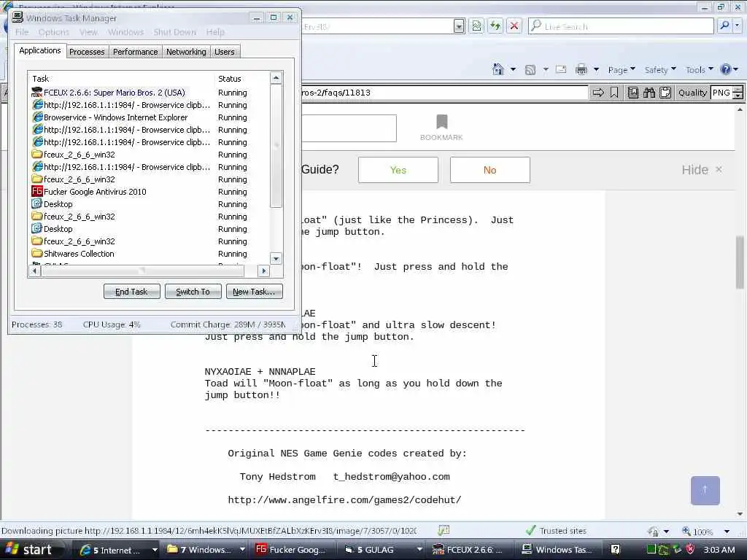Click the task list vertical scrollbar thumb

[x=276, y=146]
